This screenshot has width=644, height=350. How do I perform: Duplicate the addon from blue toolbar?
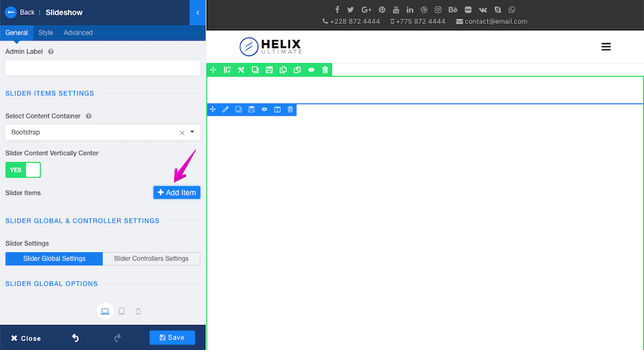click(239, 109)
